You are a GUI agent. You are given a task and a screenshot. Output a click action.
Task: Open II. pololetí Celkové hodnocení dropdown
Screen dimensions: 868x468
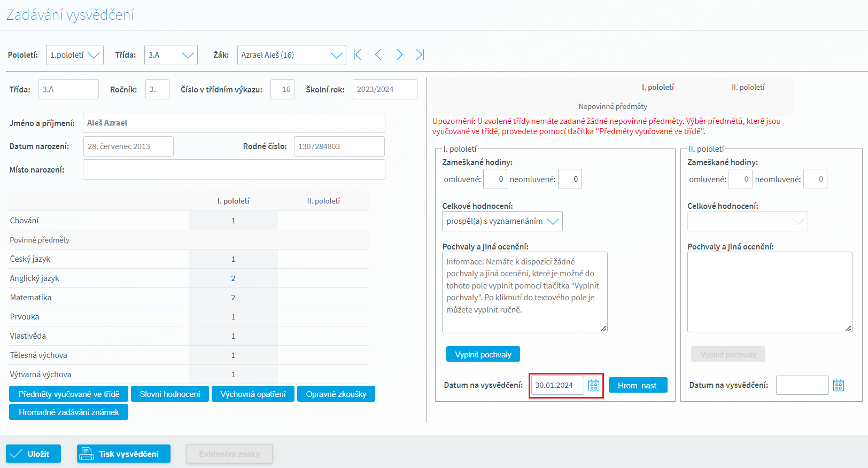pyautogui.click(x=747, y=221)
